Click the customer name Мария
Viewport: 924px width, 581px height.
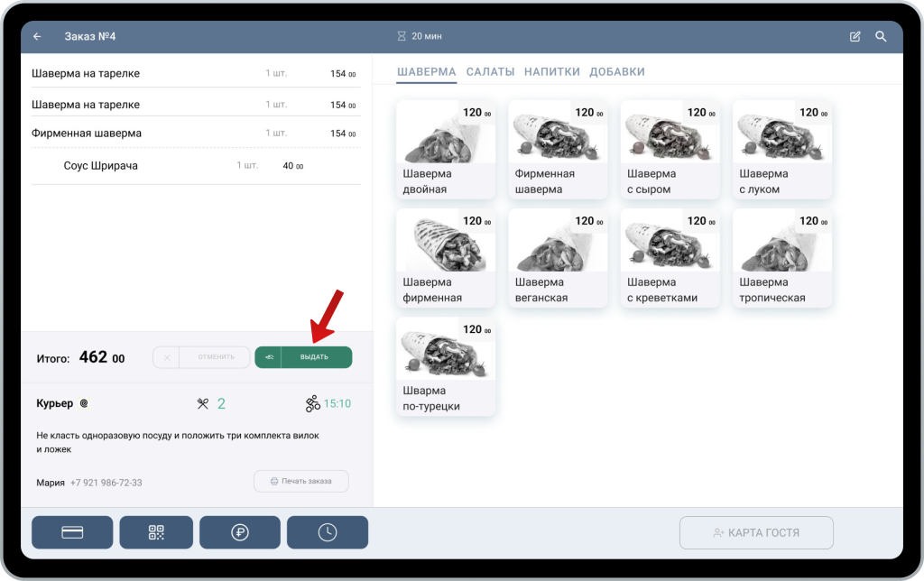point(51,483)
